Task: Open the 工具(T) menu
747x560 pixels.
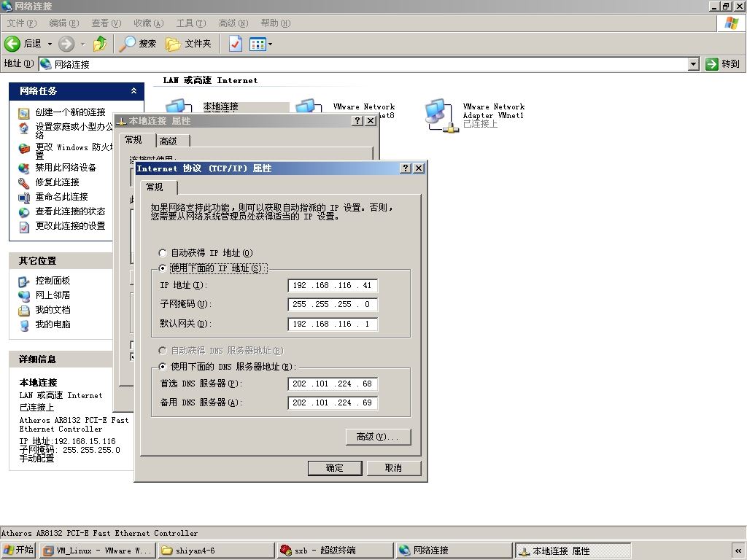Action: pyautogui.click(x=191, y=23)
